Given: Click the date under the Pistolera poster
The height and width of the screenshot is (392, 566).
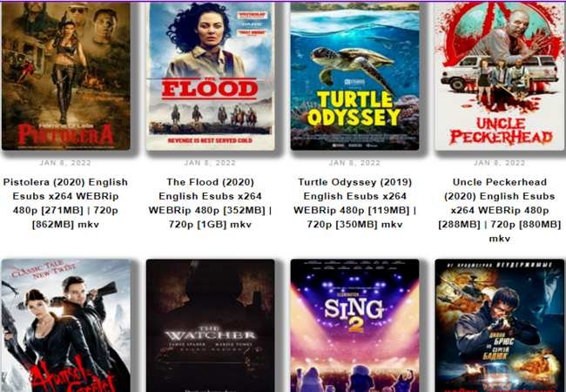Looking at the screenshot, I should pos(65,163).
